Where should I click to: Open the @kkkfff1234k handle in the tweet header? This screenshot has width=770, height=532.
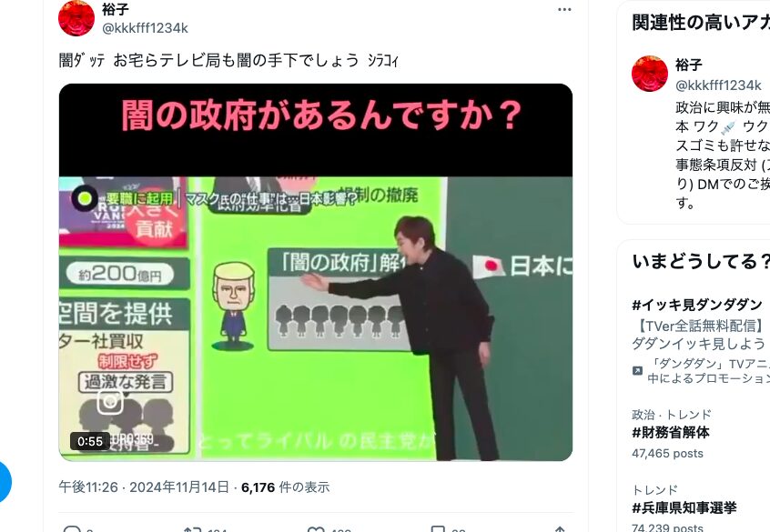pyautogui.click(x=145, y=28)
